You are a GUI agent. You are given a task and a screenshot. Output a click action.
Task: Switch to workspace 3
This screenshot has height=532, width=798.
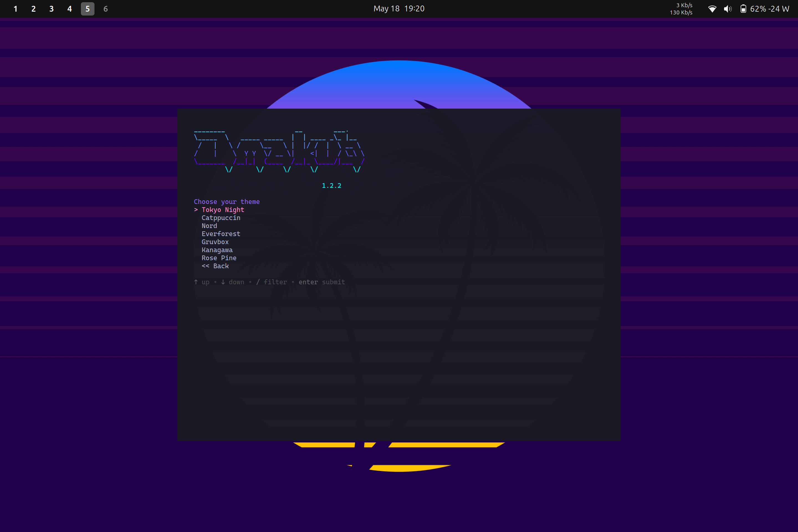click(51, 9)
